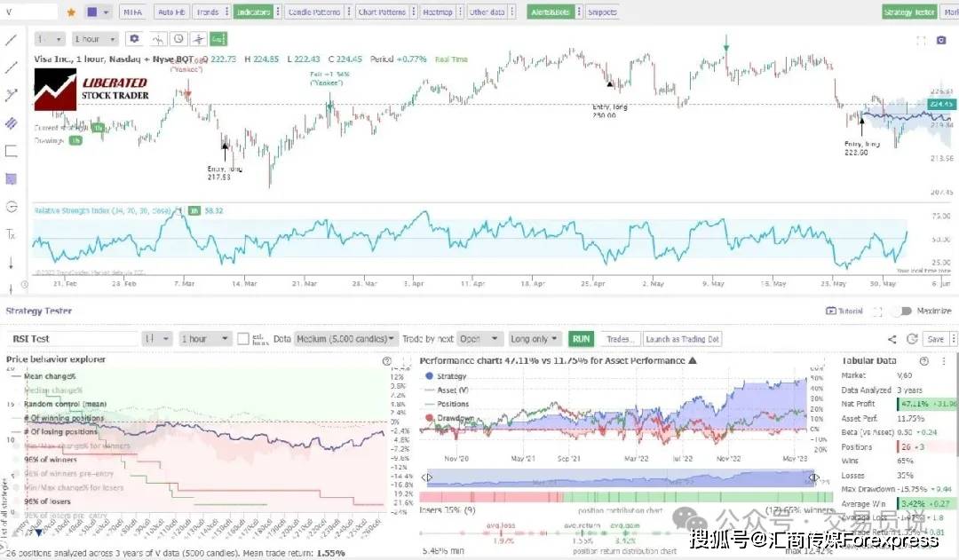
Task: Click the Launch as Trading Bot button
Action: click(x=683, y=339)
